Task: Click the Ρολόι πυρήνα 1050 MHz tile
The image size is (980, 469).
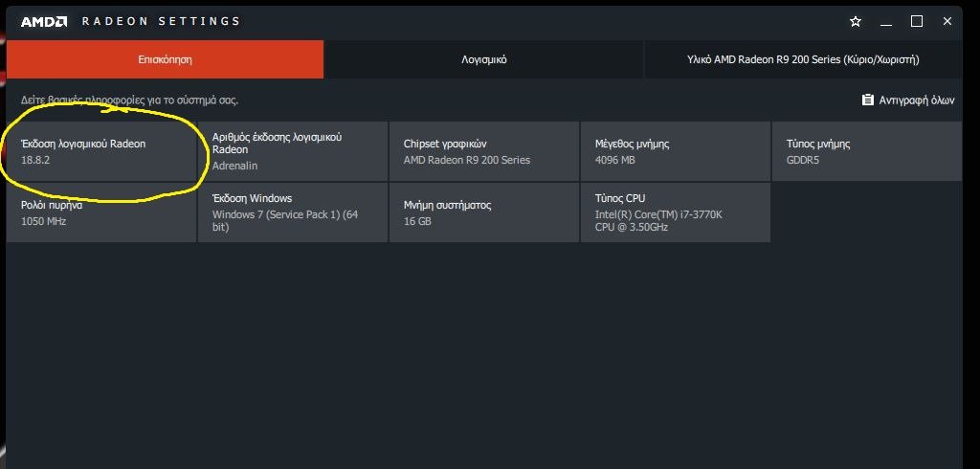Action: [101, 212]
